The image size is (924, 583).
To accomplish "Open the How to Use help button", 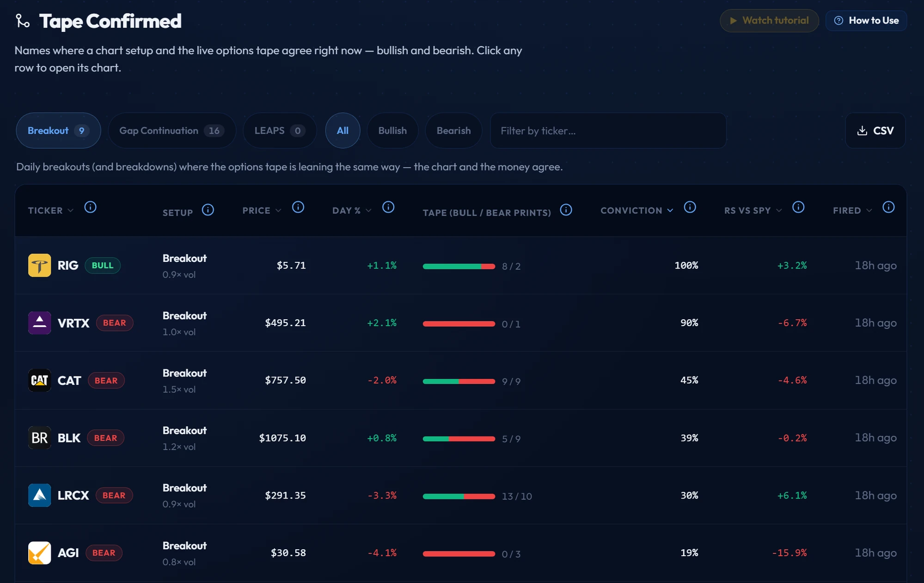I will (x=866, y=21).
